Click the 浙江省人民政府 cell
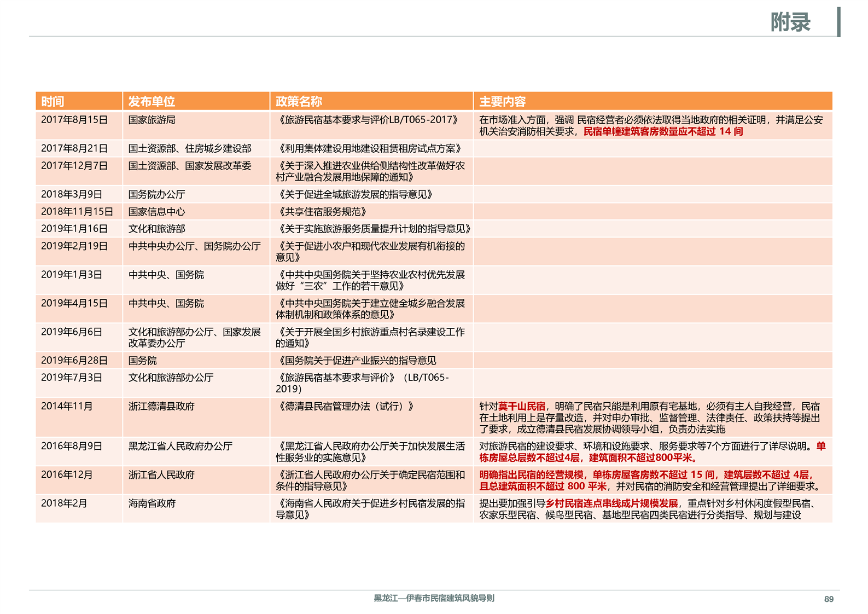This screenshot has height=614, width=868. (161, 475)
